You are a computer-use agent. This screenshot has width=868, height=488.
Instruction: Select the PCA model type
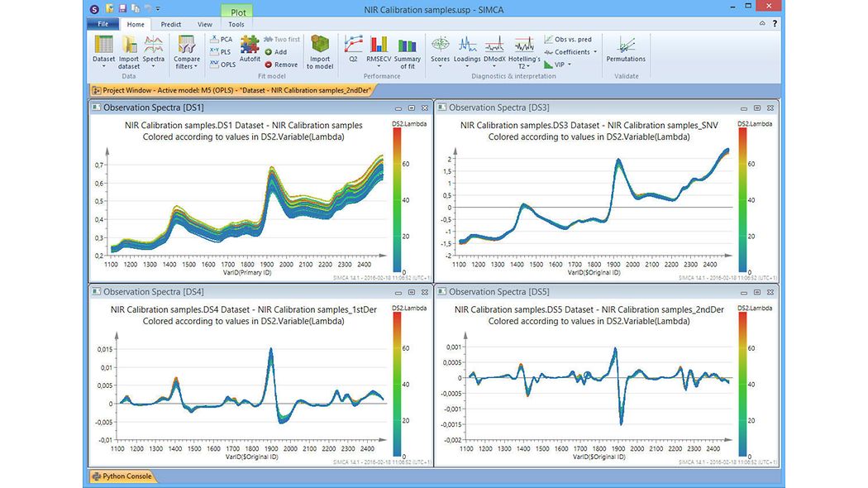(x=220, y=38)
